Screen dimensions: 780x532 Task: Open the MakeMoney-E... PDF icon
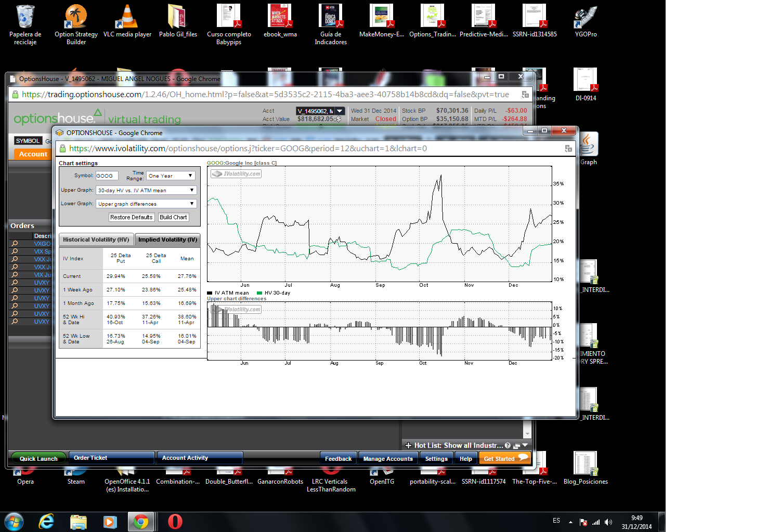coord(382,21)
